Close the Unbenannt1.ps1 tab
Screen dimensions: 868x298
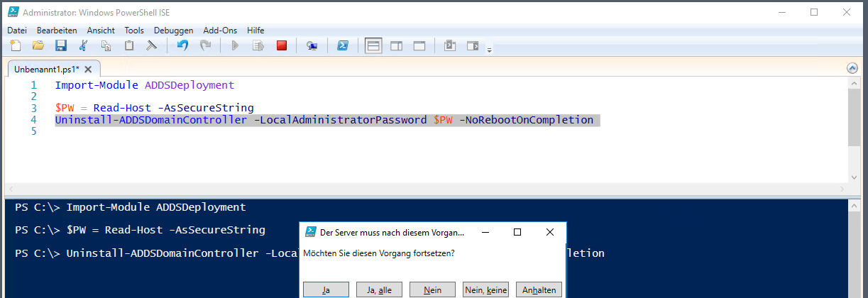click(88, 70)
